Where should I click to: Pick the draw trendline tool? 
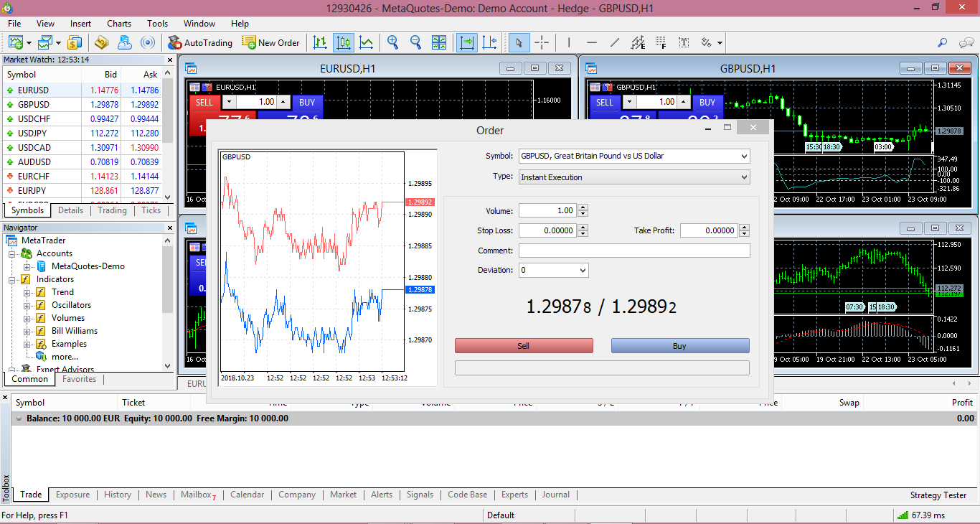(614, 42)
